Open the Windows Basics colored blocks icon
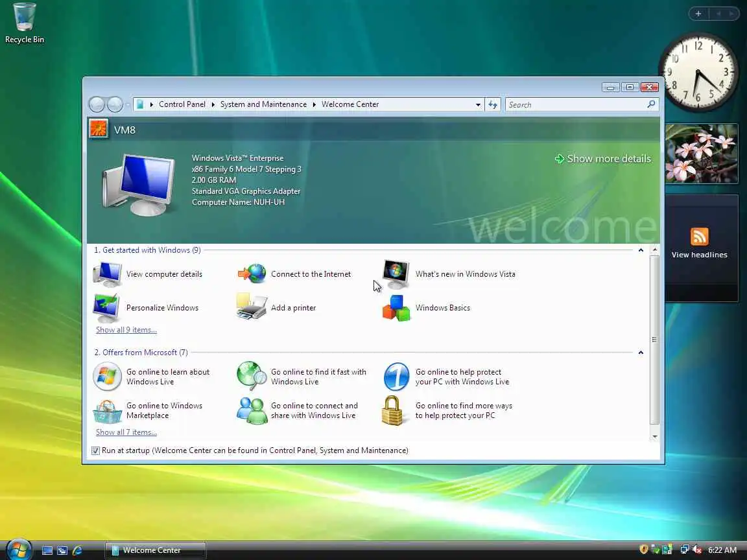 pos(396,308)
